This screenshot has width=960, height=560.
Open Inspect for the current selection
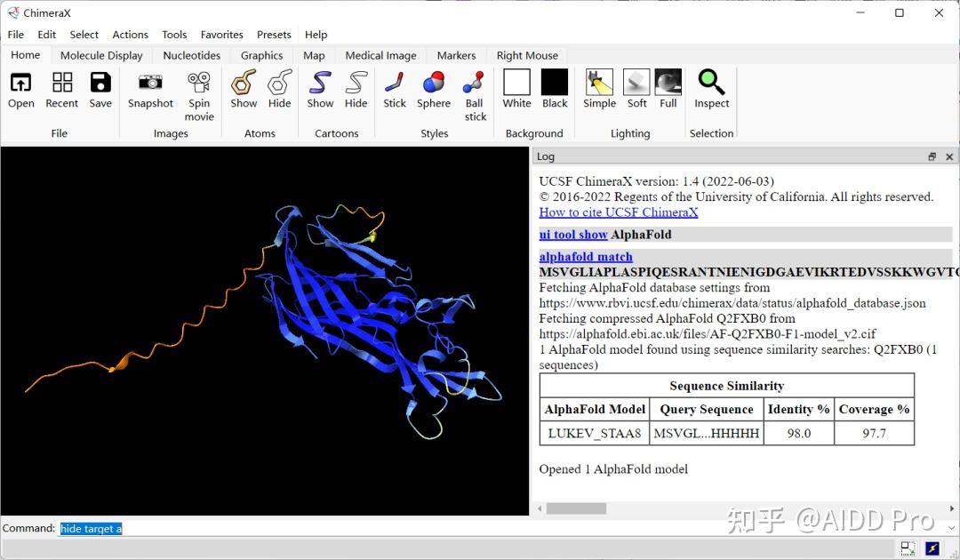tap(710, 89)
